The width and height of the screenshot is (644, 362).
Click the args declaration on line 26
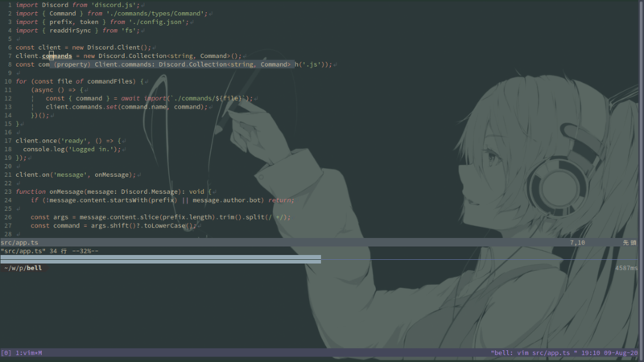[63, 217]
